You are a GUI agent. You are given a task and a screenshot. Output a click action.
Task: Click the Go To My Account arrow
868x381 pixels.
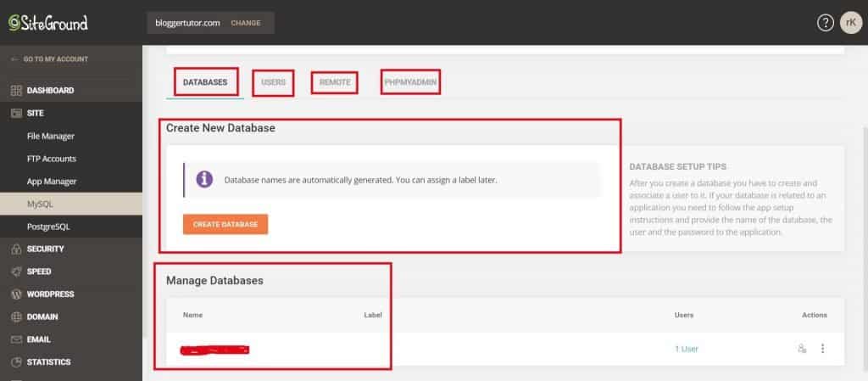click(x=14, y=59)
